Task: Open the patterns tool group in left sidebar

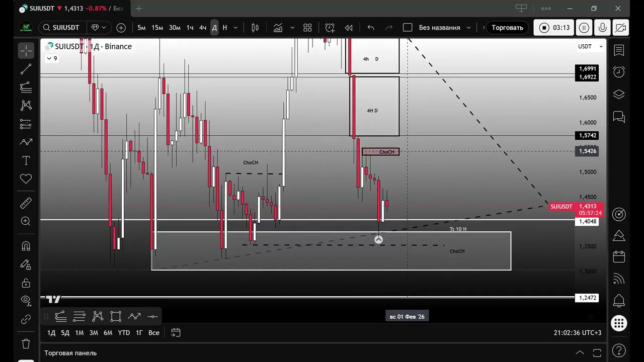Action: coord(26,106)
